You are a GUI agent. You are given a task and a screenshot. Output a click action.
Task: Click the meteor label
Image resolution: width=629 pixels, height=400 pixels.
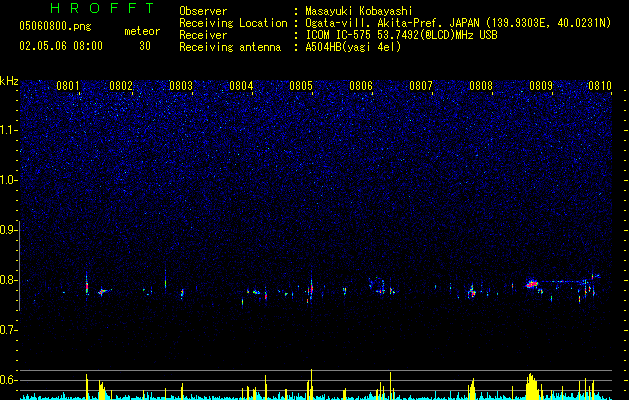pyautogui.click(x=142, y=31)
